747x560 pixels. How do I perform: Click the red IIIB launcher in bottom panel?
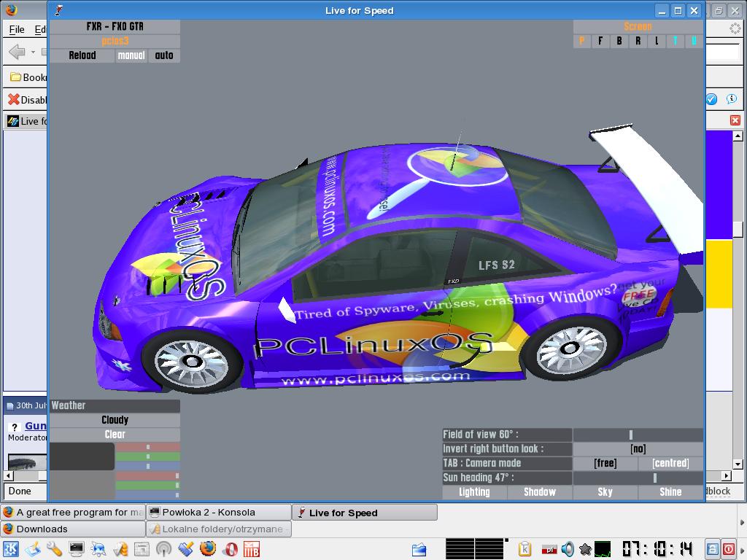(x=252, y=549)
